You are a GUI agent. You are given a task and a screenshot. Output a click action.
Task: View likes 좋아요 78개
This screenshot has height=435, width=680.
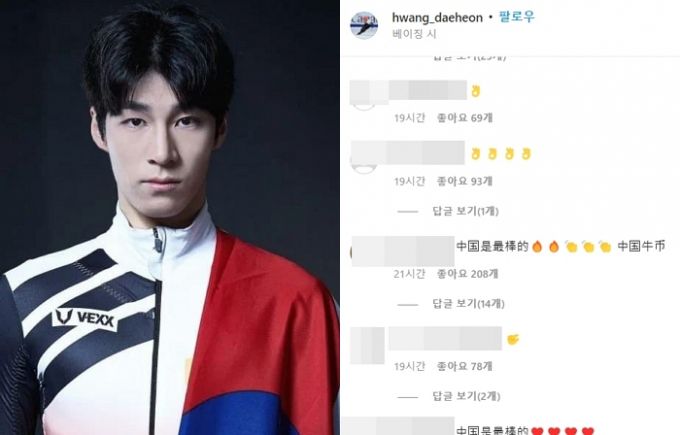[464, 366]
